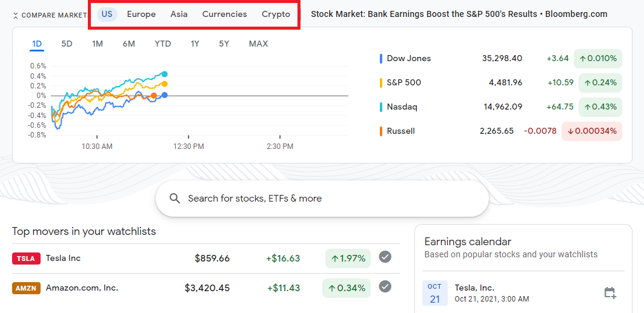Click the Russell endpoint dot on chart
Viewport: 644px width, 313px height.
(154, 96)
